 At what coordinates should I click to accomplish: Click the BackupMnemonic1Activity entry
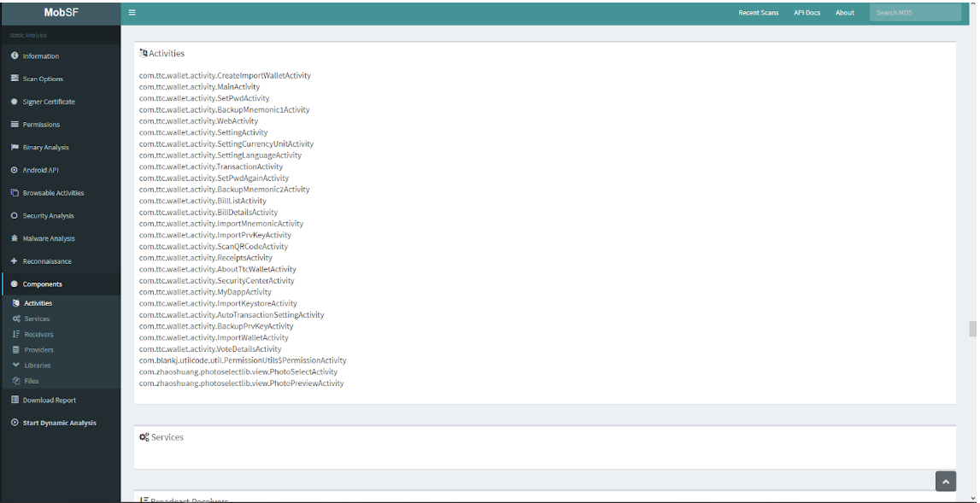[225, 110]
